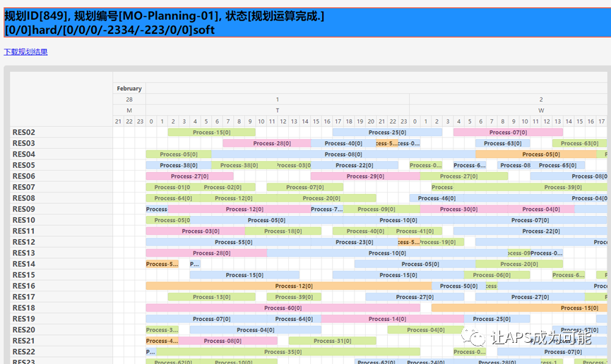Select Process-19[0] bar in RES12 row
This screenshot has height=364, width=611.
click(442, 242)
